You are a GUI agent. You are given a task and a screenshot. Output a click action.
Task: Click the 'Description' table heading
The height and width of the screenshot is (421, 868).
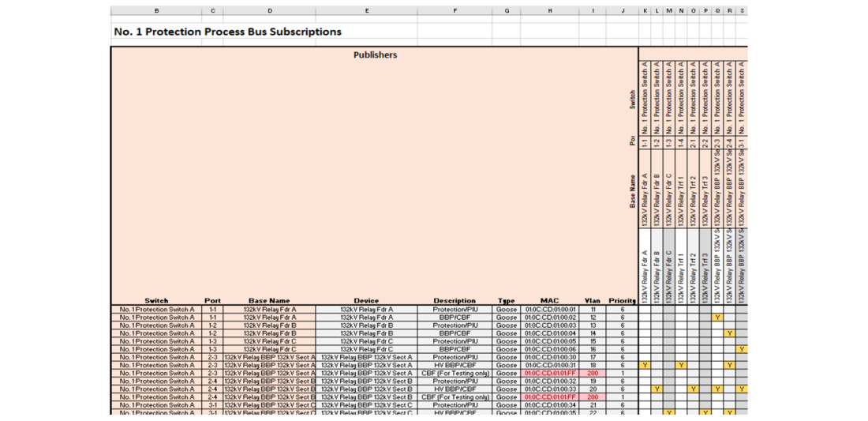coord(455,301)
